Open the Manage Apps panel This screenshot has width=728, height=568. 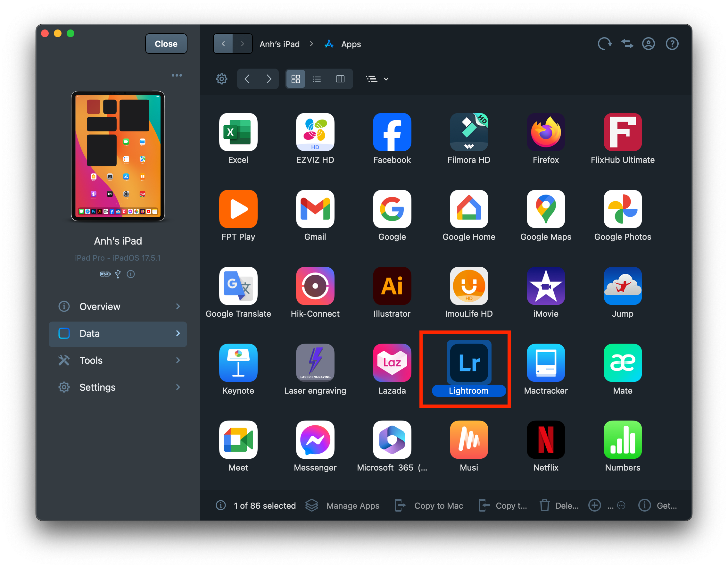352,505
